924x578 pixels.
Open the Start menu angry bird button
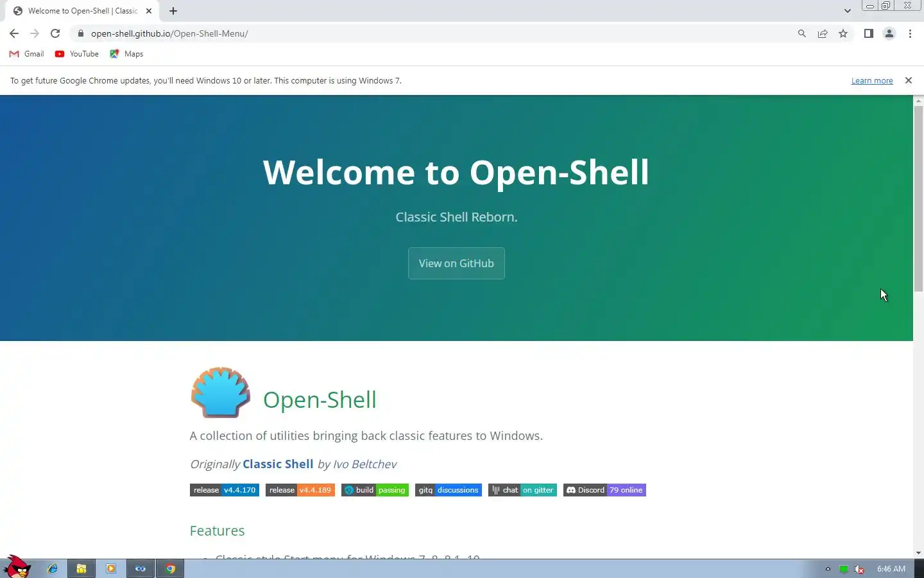tap(17, 567)
